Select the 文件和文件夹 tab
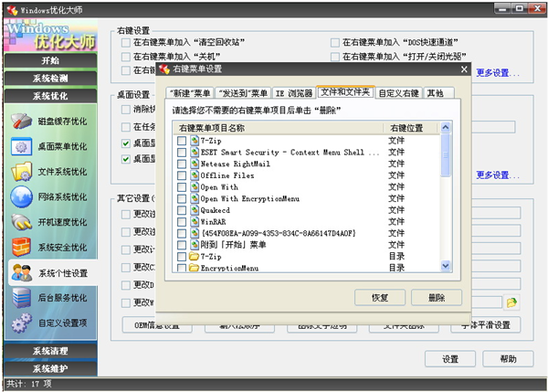Image resolution: width=548 pixels, height=392 pixels. (345, 92)
